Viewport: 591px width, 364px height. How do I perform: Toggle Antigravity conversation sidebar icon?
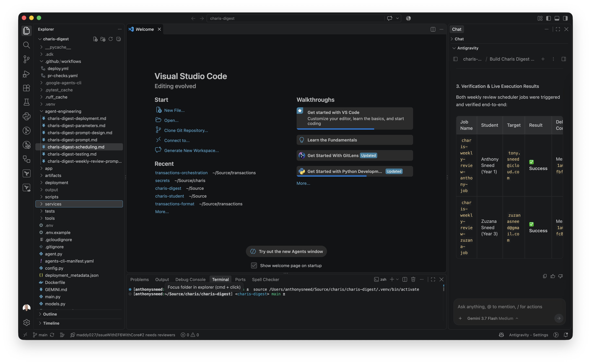click(x=455, y=59)
